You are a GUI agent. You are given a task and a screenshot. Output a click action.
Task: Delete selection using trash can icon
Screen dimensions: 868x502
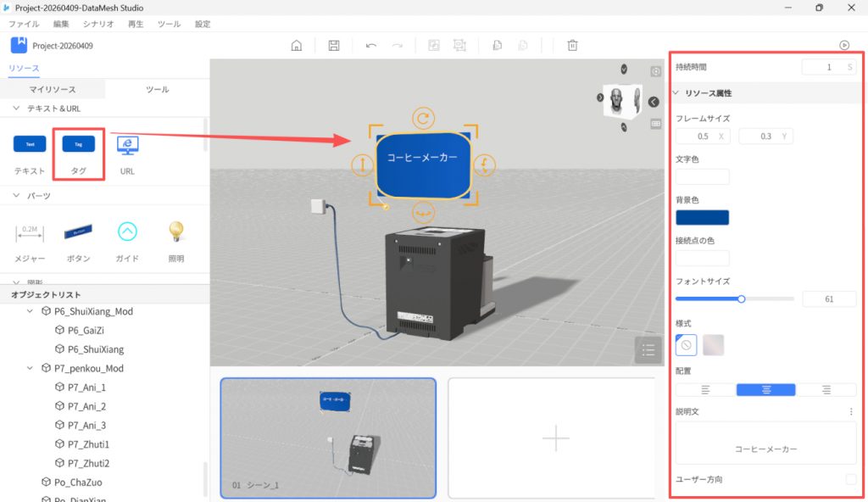[573, 46]
